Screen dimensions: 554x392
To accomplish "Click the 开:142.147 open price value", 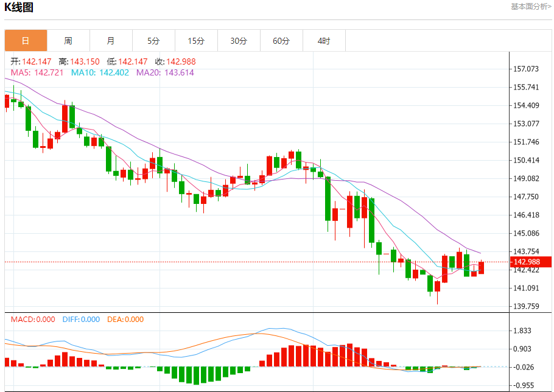I will tap(30, 62).
